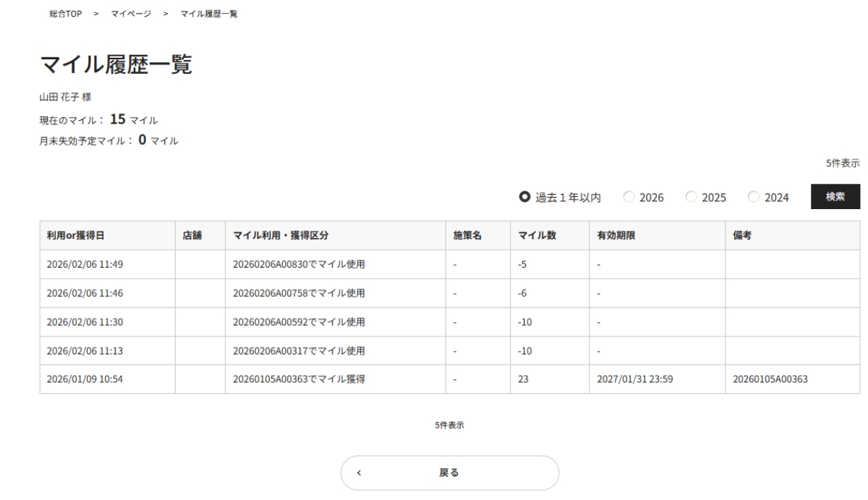Select the 2026 year radio button
868x500 pixels.
[629, 198]
